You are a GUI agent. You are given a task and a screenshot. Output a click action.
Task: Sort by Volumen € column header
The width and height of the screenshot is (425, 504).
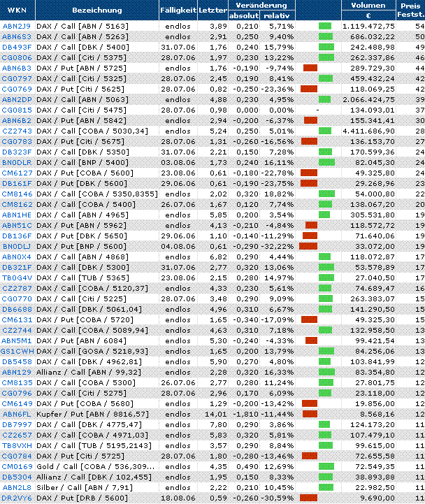(368, 10)
